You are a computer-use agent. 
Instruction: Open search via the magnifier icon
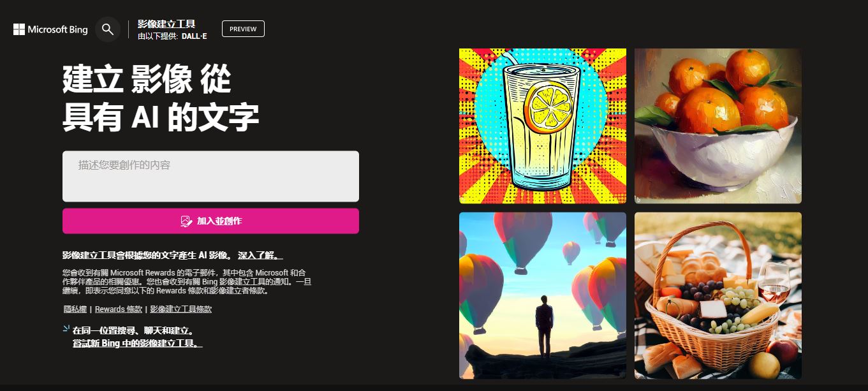tap(108, 29)
